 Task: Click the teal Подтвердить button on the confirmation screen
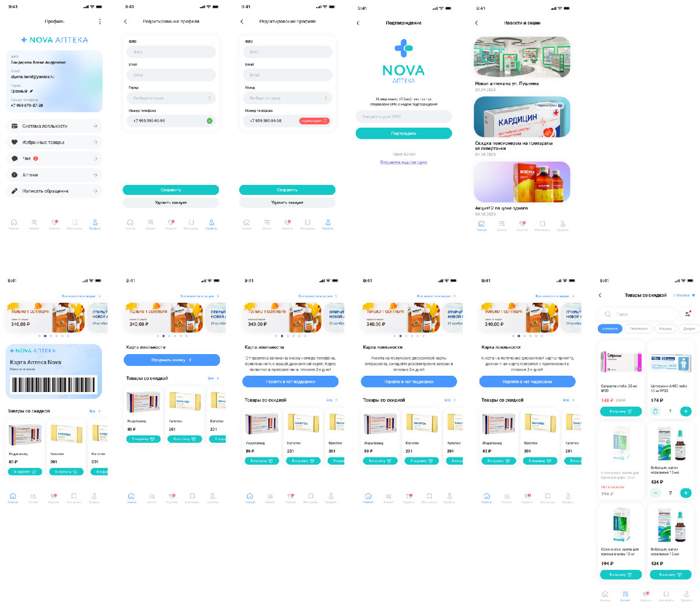tap(404, 134)
